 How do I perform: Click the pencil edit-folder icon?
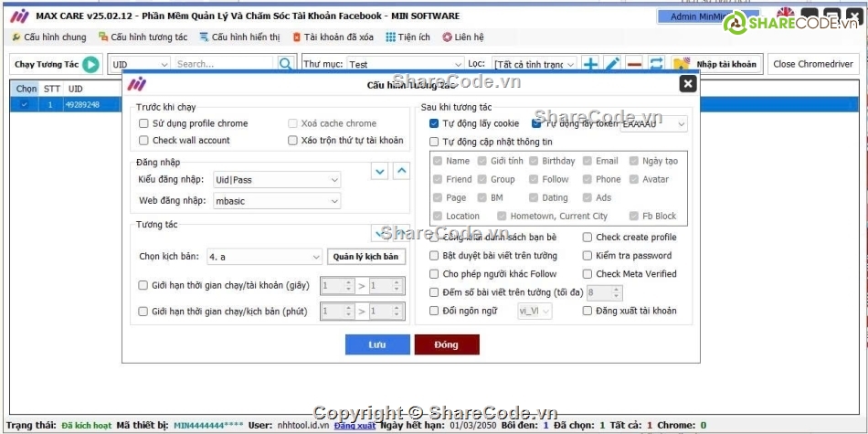[x=611, y=64]
